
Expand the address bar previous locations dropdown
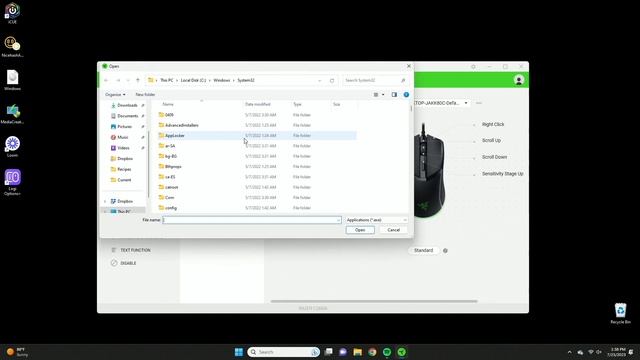[320, 80]
